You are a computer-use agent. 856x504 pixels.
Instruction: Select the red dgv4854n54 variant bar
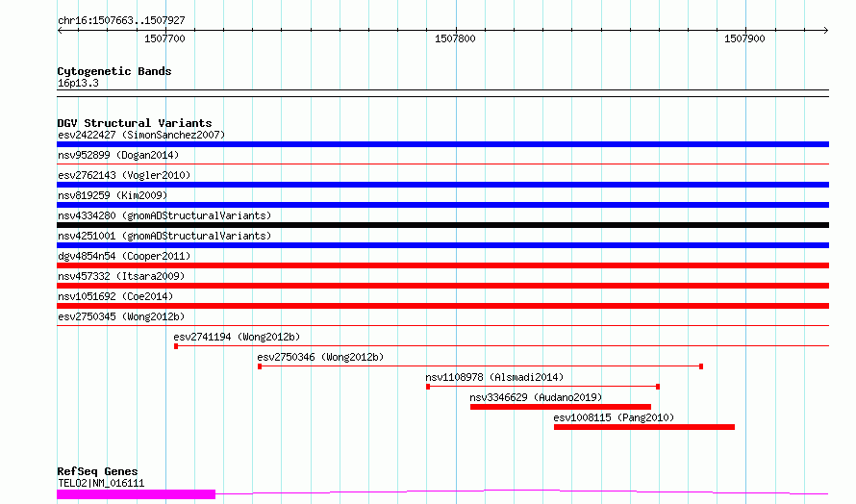[442, 265]
